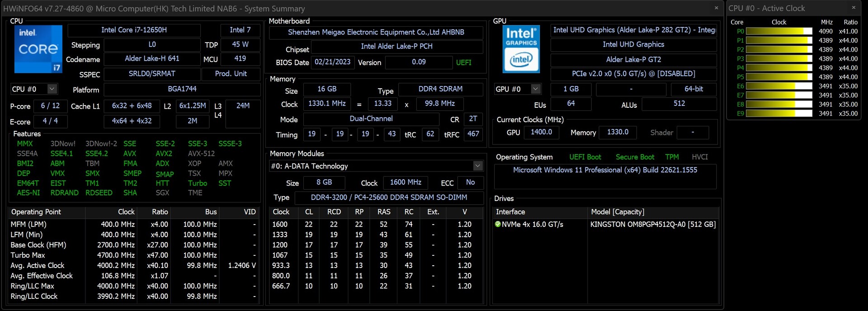868x311 pixels.
Task: Click the Secure Boot indicator
Action: tap(635, 157)
